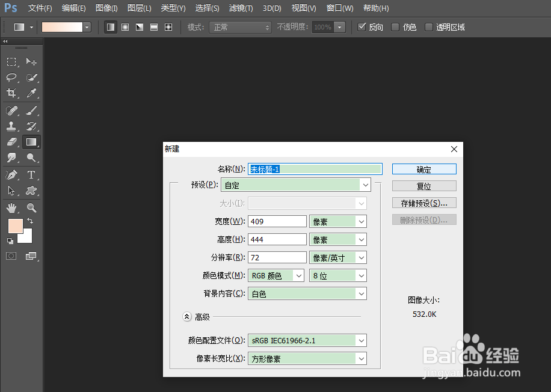
Task: Toggle Quick Mask mode
Action: point(11,256)
